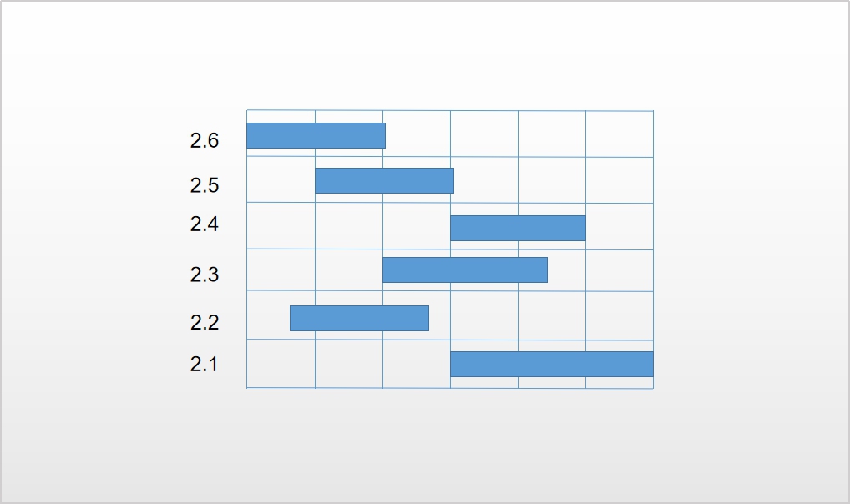Select the blue bar for row 2.3
Screen dimensions: 851x504
tap(465, 270)
